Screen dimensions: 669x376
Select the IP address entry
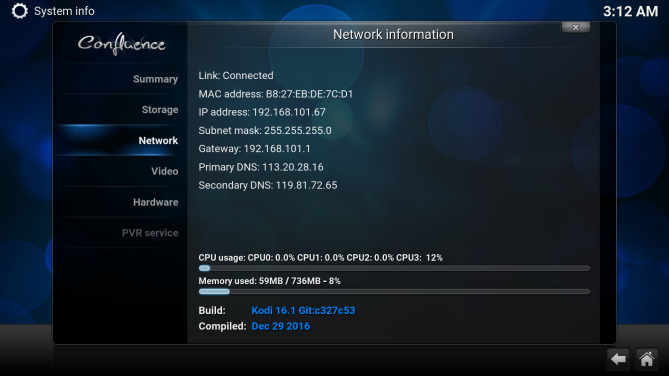point(262,112)
